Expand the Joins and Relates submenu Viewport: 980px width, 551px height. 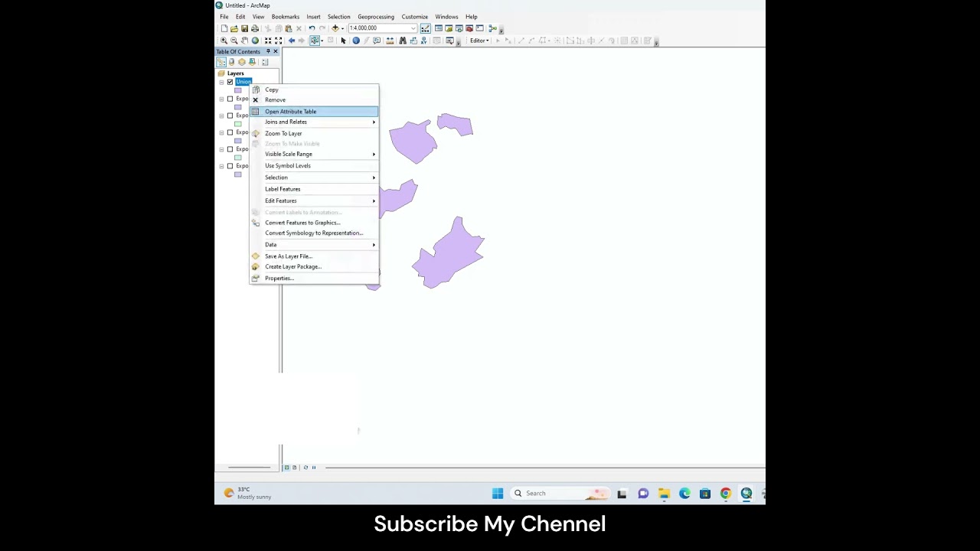[x=314, y=122]
